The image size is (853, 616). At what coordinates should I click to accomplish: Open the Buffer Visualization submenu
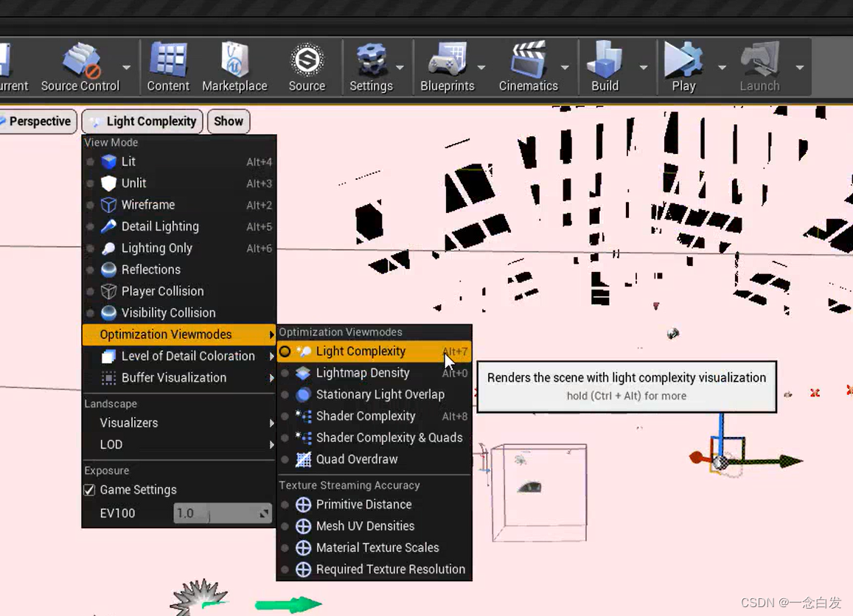[x=179, y=378]
